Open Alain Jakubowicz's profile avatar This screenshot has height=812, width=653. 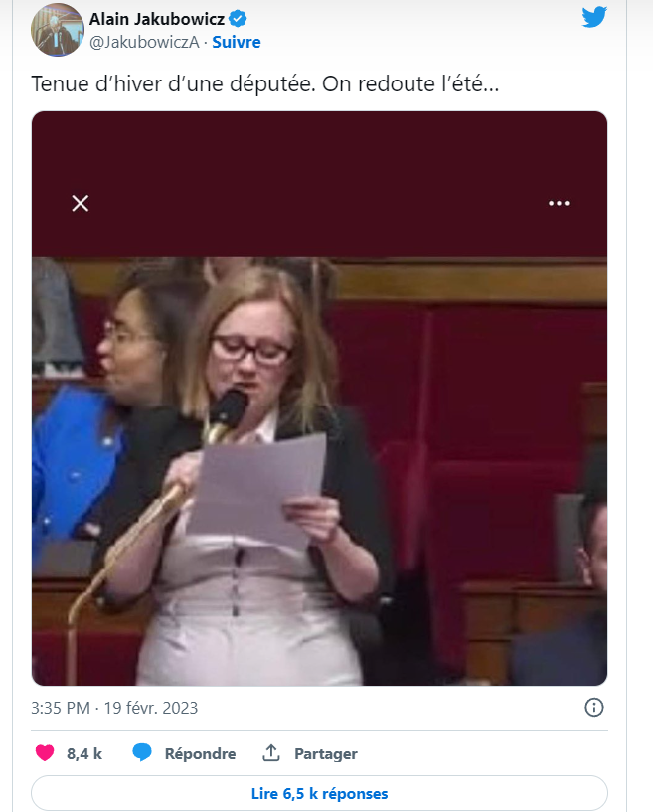click(x=58, y=30)
